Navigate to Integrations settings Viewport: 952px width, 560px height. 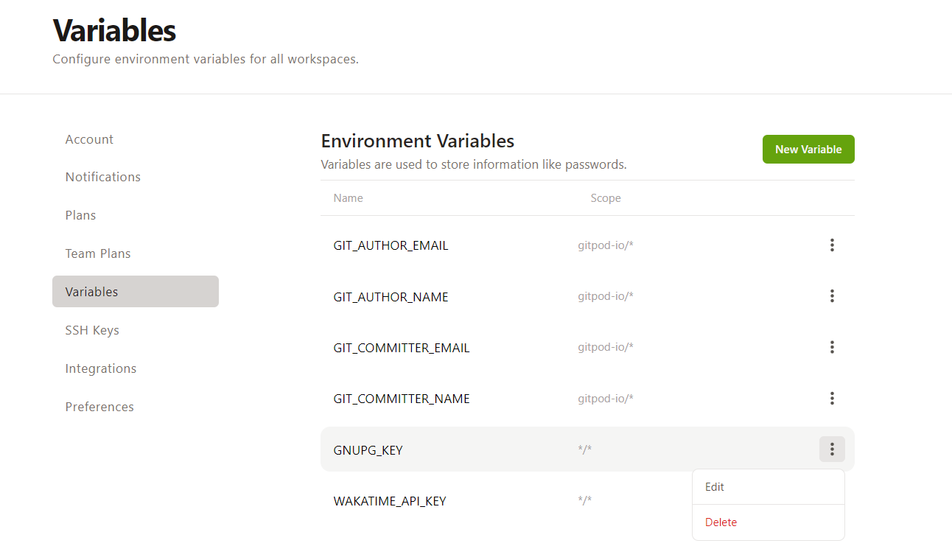[101, 368]
